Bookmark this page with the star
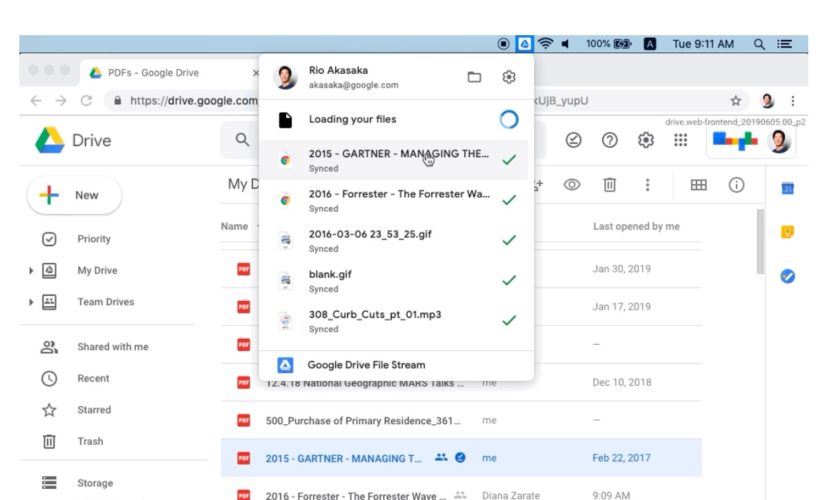 (x=736, y=101)
